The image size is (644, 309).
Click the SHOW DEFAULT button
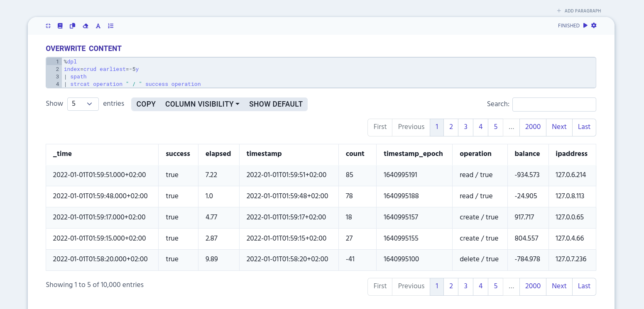(276, 104)
